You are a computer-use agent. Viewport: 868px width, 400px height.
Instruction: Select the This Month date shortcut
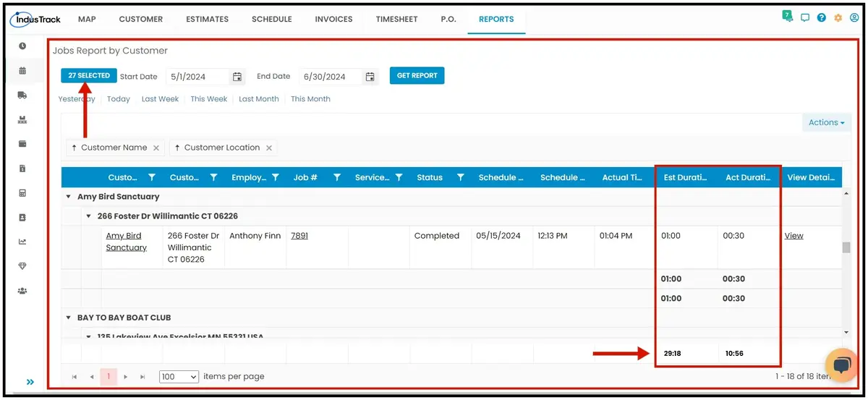[310, 99]
